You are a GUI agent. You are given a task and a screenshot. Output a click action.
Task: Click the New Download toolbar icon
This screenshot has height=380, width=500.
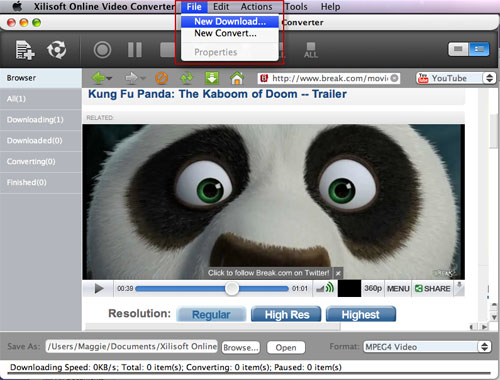tap(25, 50)
